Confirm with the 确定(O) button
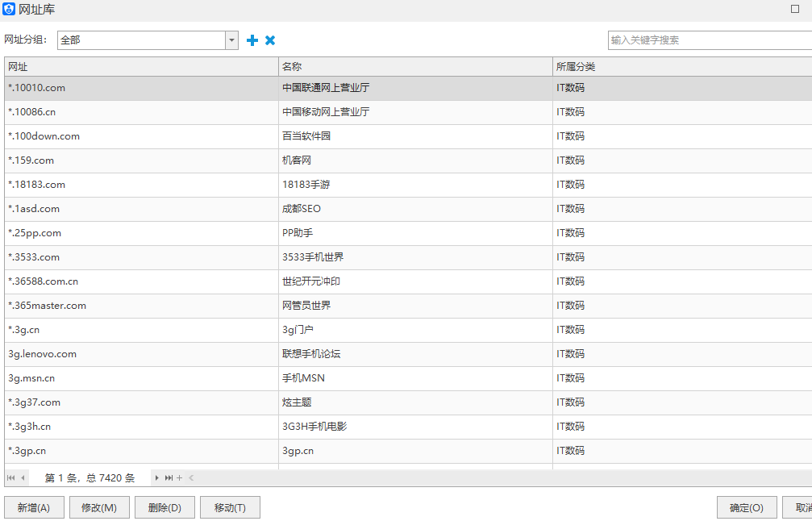The width and height of the screenshot is (812, 521). [747, 507]
